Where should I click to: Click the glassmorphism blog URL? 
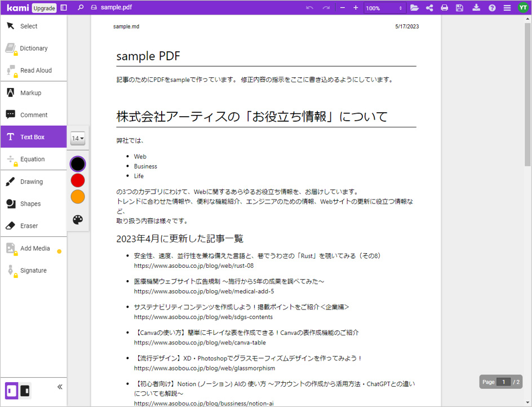tap(205, 368)
